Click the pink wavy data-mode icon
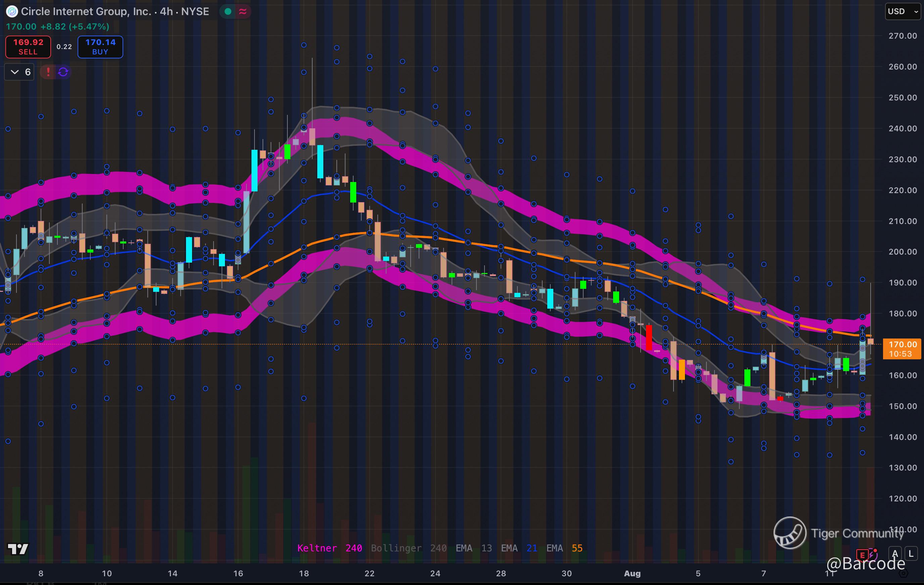The width and height of the screenshot is (924, 585). click(x=242, y=11)
